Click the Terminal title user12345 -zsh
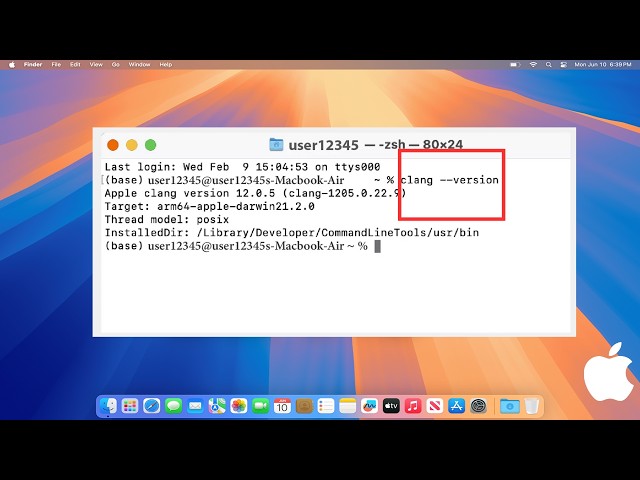The height and width of the screenshot is (480, 640). [x=376, y=145]
